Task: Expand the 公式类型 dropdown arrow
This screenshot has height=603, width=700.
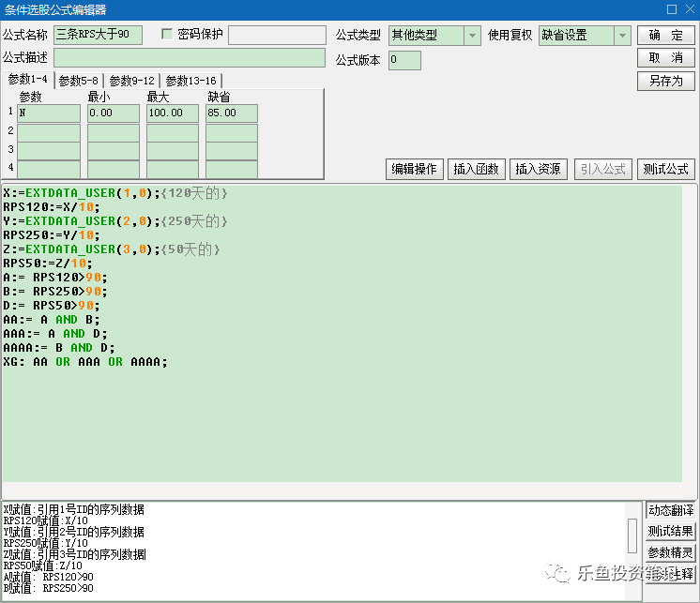Action: (472, 36)
